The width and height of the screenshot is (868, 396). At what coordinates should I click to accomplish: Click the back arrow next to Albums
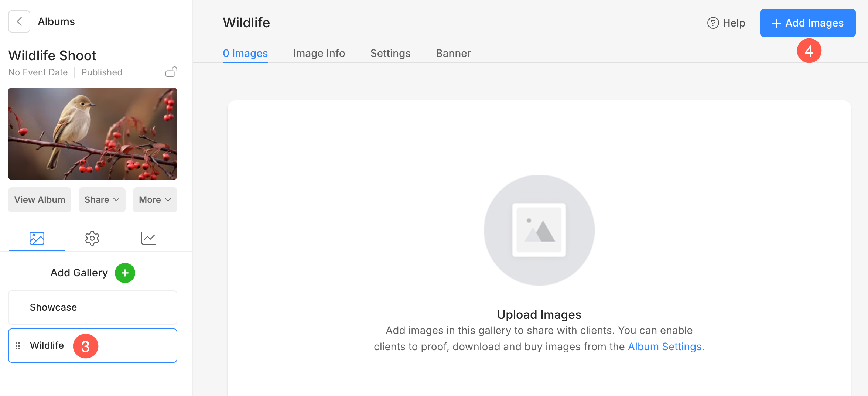pyautogui.click(x=19, y=22)
